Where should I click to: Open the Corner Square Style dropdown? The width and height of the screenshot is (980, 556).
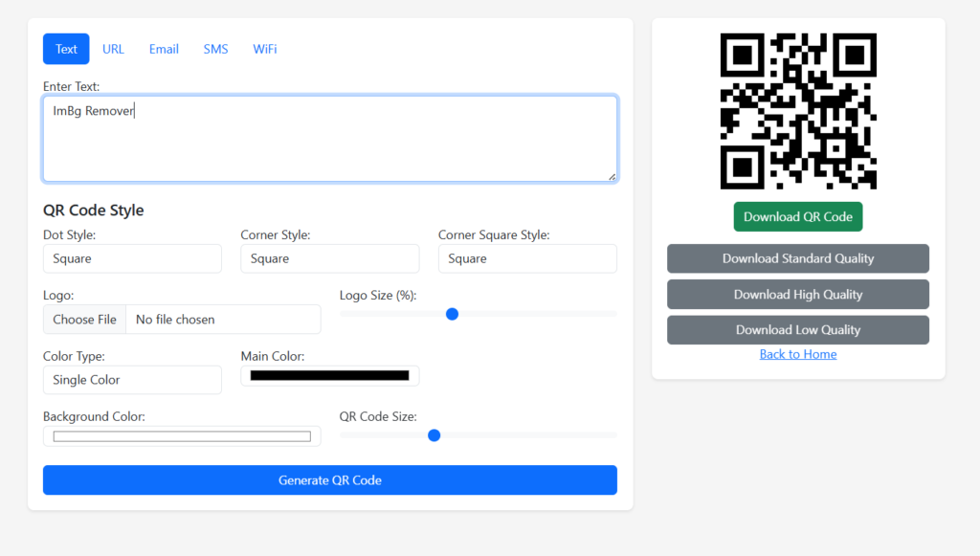[527, 258]
